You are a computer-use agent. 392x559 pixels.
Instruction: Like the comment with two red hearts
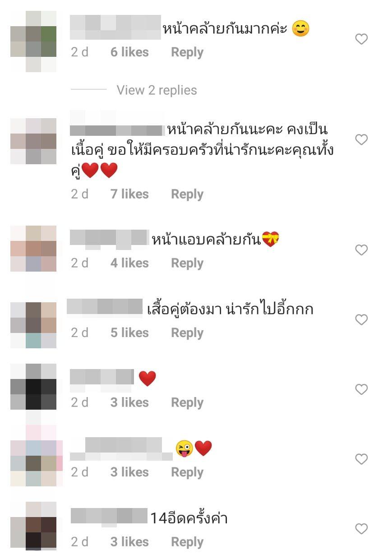point(361,140)
